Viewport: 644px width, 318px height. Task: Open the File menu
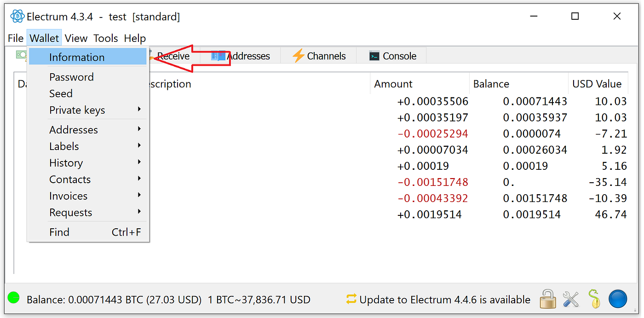[16, 38]
